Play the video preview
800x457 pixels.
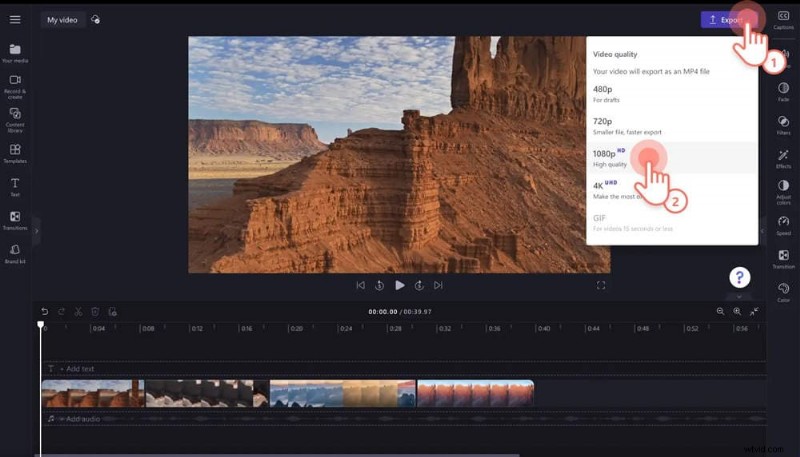(399, 285)
